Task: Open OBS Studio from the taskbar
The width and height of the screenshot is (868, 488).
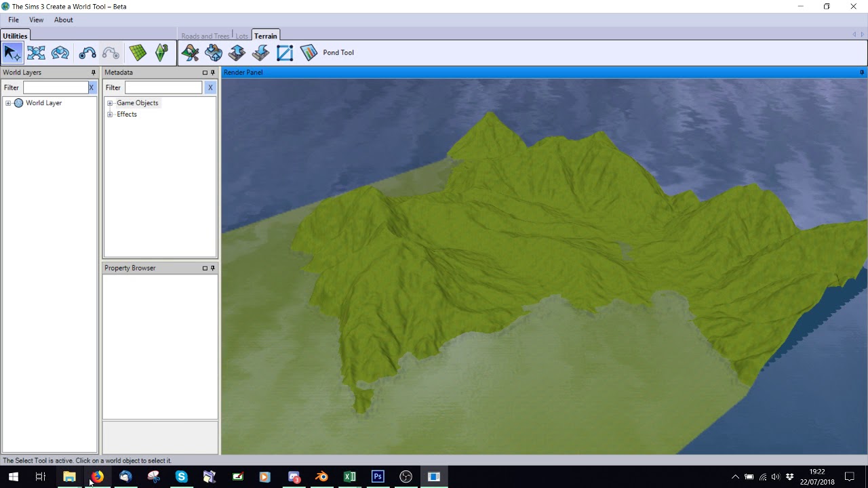Action: 406,476
